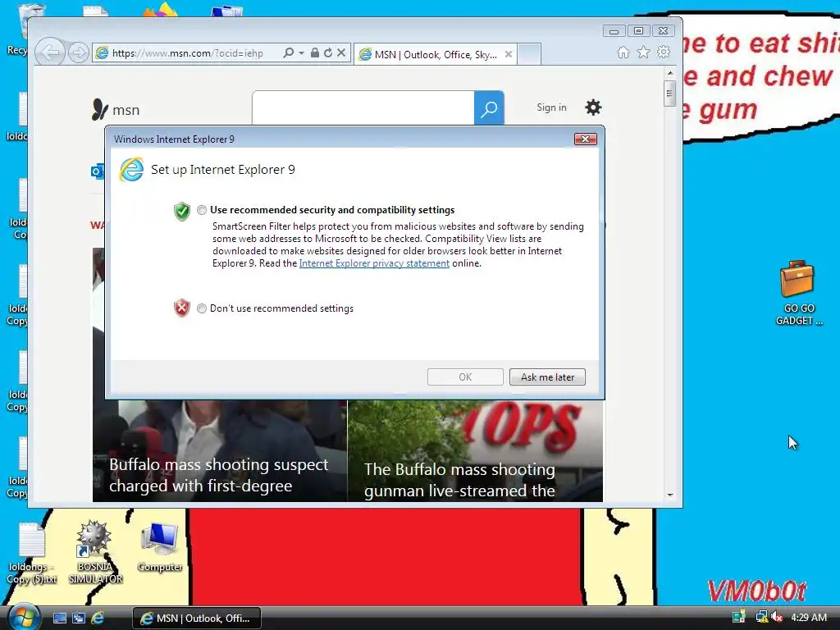Click the Stop loading X icon
The width and height of the screenshot is (840, 630).
tap(341, 52)
